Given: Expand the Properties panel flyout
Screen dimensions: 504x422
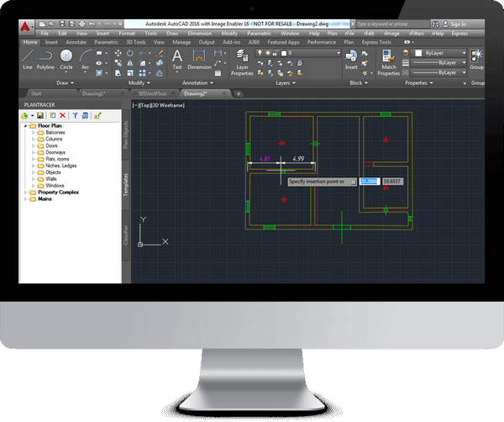Looking at the screenshot, I should [419, 83].
